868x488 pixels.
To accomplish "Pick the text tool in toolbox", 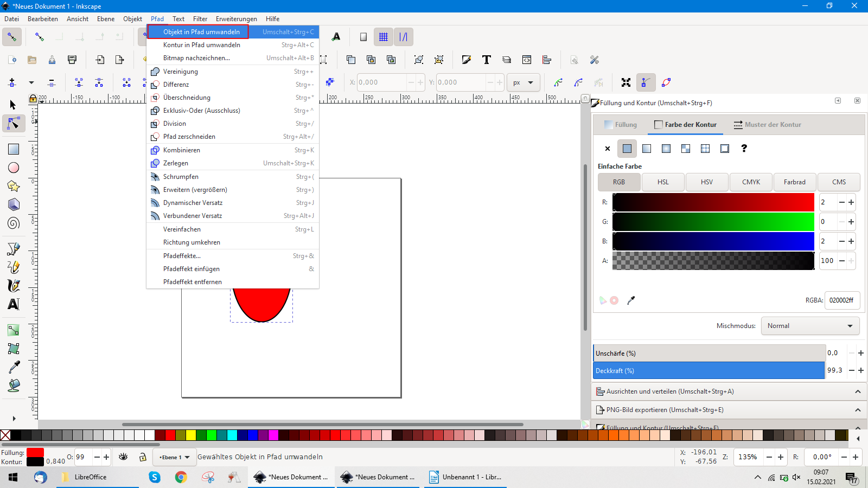I will [x=14, y=304].
